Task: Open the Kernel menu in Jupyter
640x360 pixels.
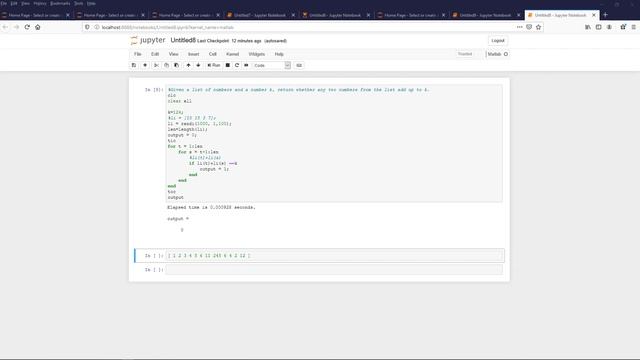Action: point(232,54)
